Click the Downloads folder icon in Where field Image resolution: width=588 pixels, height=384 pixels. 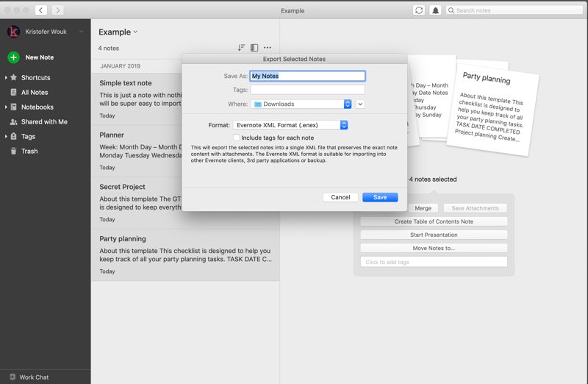[258, 104]
